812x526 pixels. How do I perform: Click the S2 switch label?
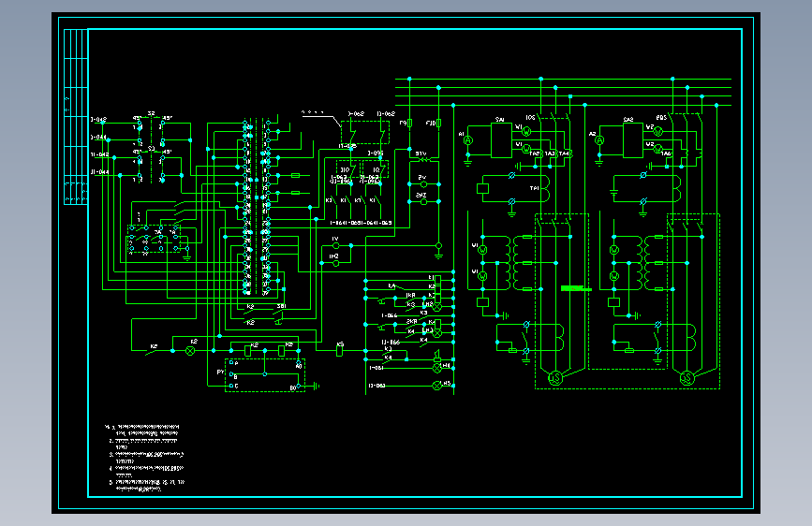coord(151,113)
